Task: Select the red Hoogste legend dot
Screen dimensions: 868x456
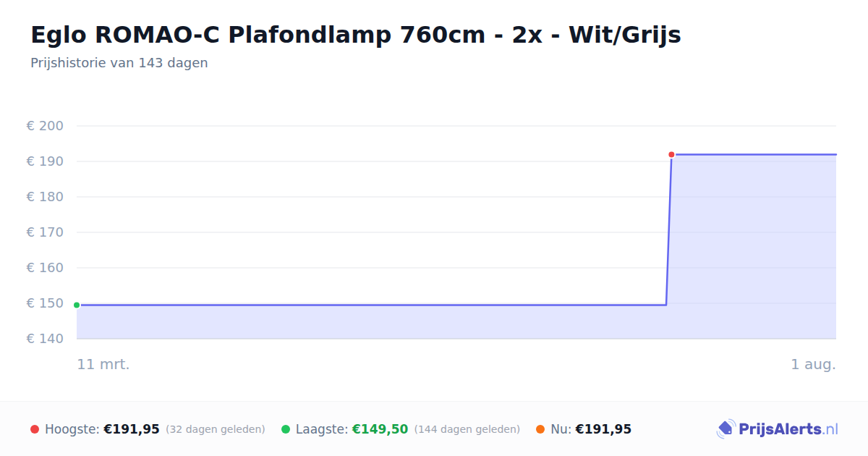Action: click(x=35, y=429)
